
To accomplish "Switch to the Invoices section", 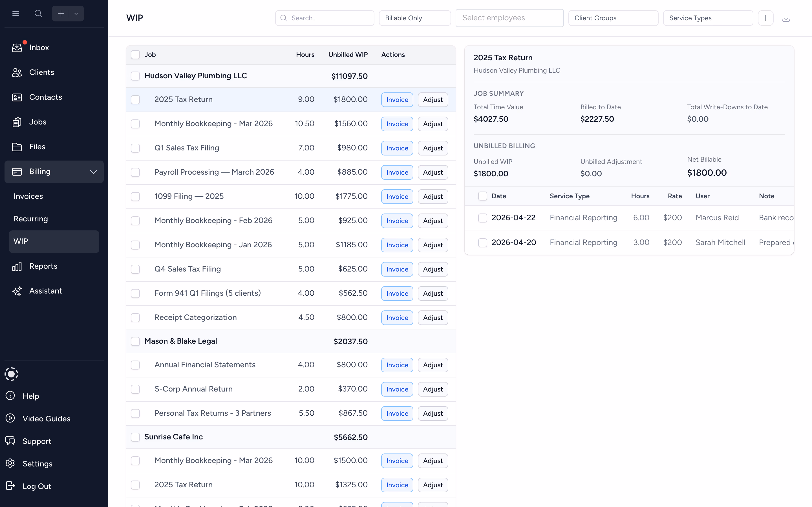I will click(28, 196).
